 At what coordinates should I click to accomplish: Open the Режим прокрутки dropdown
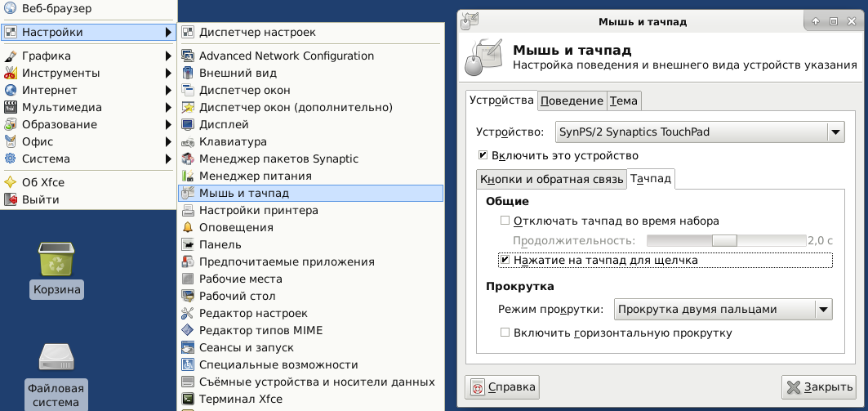click(722, 309)
